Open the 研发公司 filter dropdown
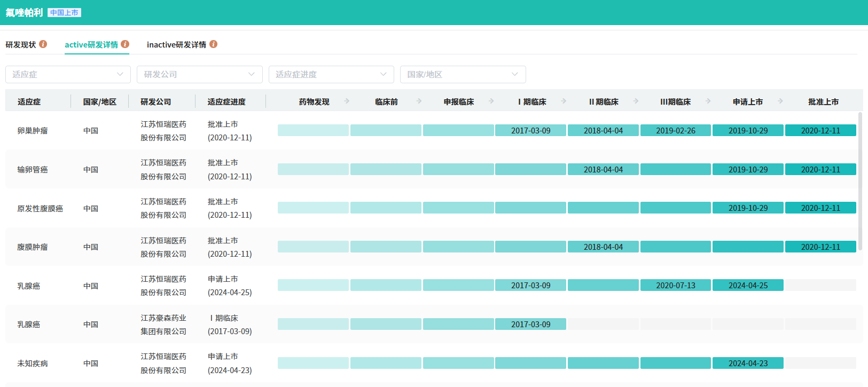 click(x=199, y=74)
